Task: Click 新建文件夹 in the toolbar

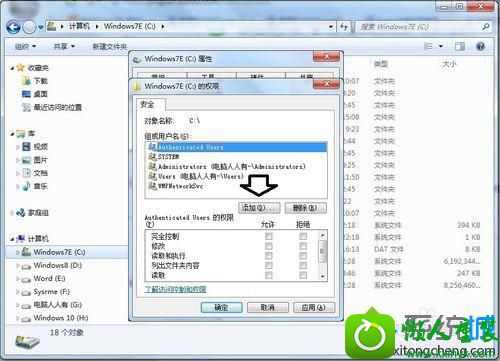Action: tap(110, 47)
